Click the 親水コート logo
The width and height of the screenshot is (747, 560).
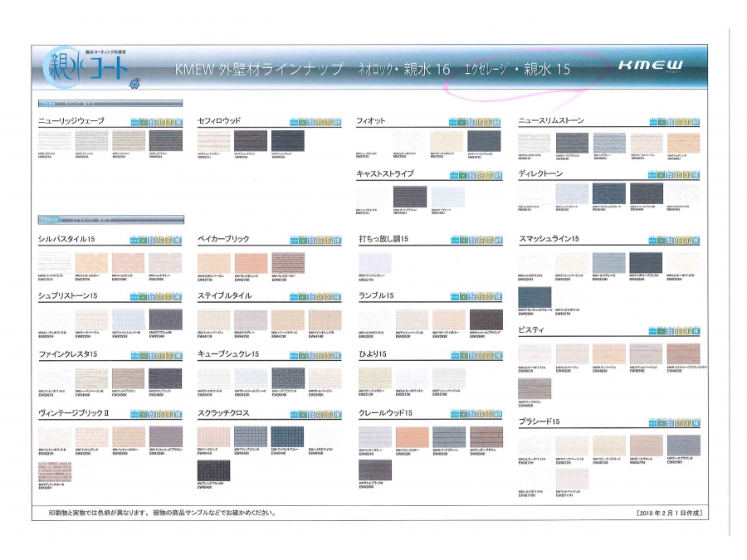(85, 68)
